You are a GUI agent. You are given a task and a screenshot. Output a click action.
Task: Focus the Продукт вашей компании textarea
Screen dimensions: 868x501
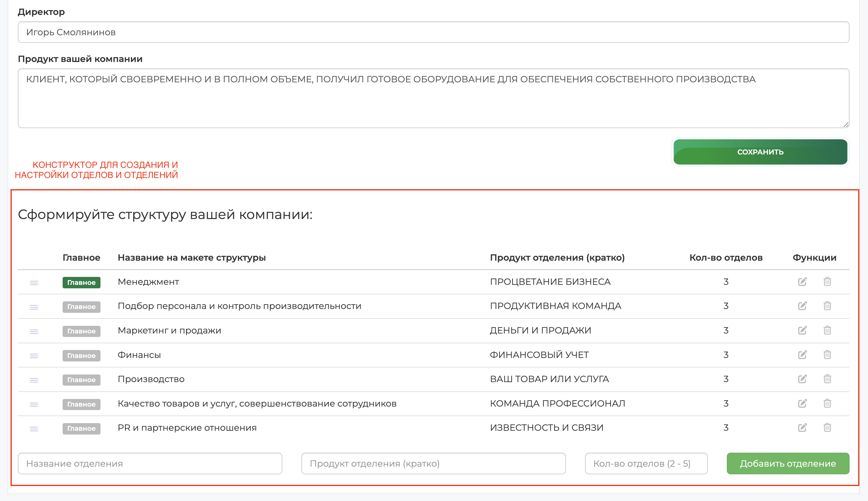click(433, 98)
